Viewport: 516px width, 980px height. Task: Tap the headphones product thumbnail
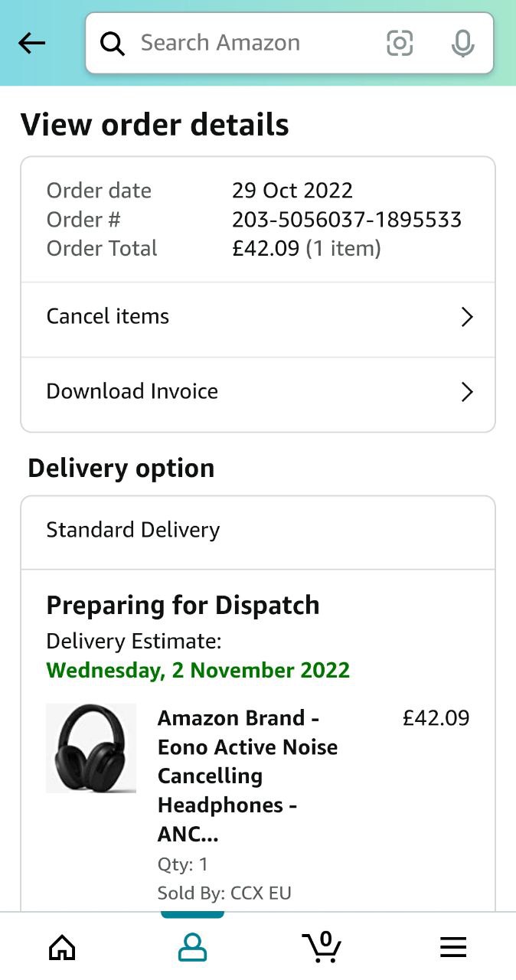91,748
